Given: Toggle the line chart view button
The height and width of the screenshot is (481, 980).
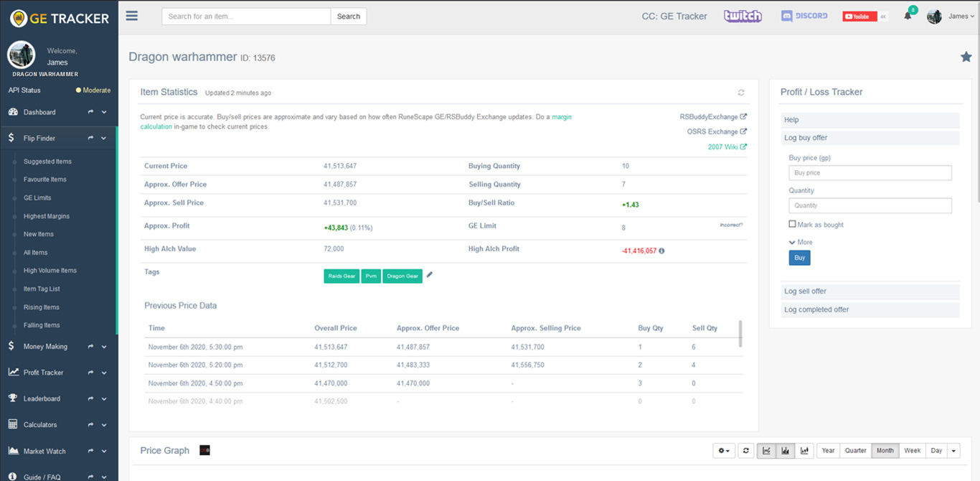Looking at the screenshot, I should point(766,451).
